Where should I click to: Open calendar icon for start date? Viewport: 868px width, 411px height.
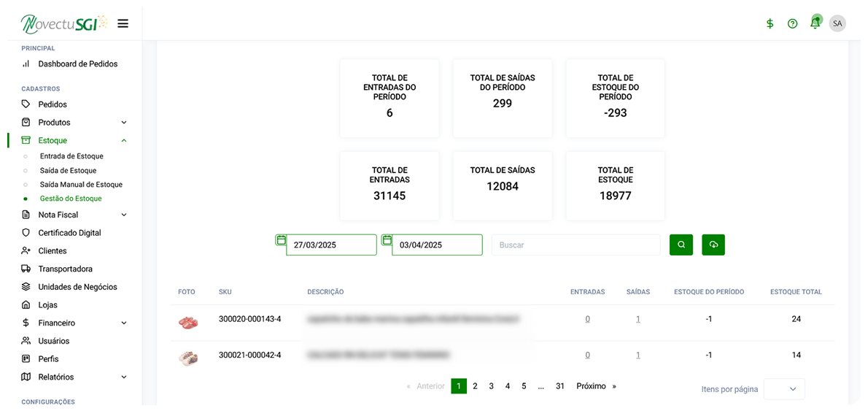coord(280,240)
